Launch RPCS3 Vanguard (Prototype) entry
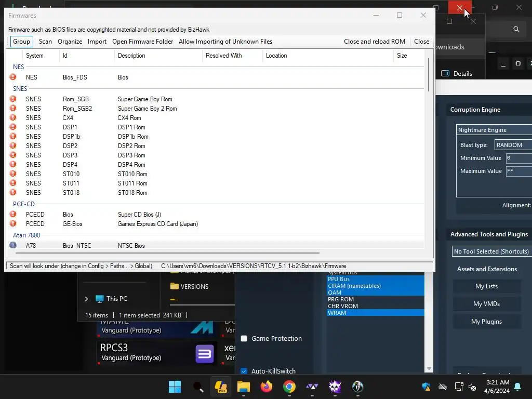The width and height of the screenshot is (532, 399). tap(157, 353)
